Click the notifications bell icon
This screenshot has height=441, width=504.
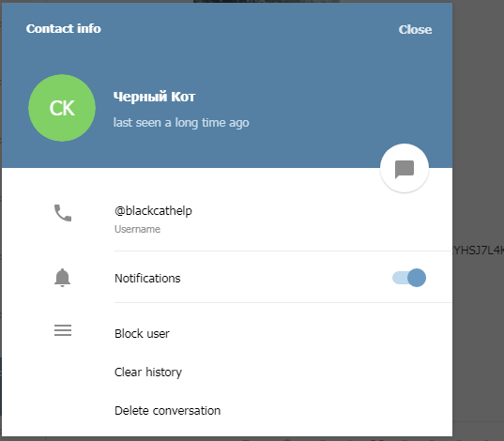pos(62,278)
